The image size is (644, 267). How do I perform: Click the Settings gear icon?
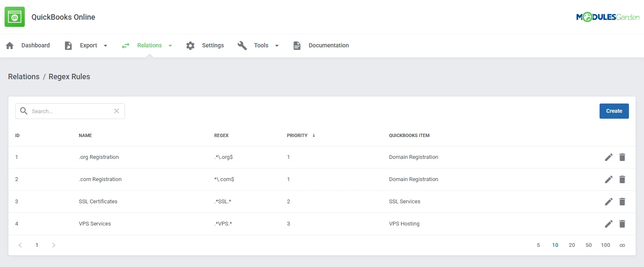(190, 46)
